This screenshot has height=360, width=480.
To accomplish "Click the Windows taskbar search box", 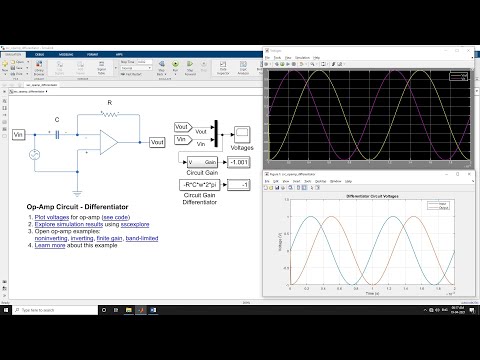I will tap(55, 310).
